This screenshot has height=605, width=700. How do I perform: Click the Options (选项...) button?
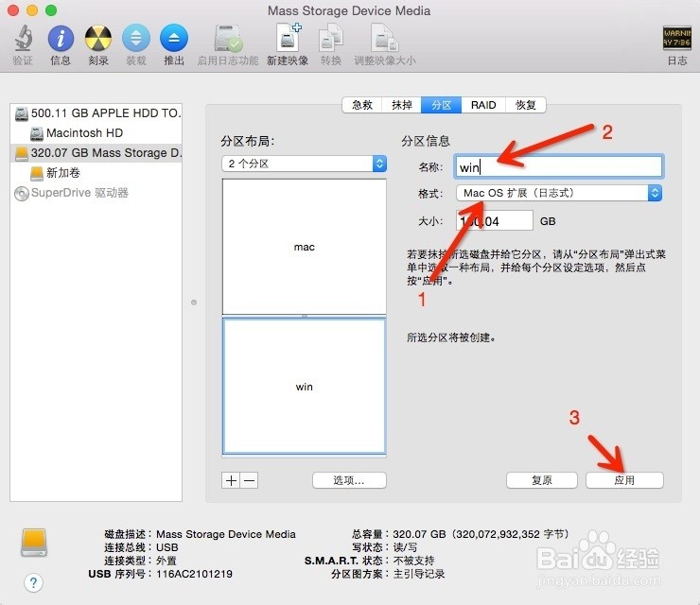pyautogui.click(x=349, y=480)
